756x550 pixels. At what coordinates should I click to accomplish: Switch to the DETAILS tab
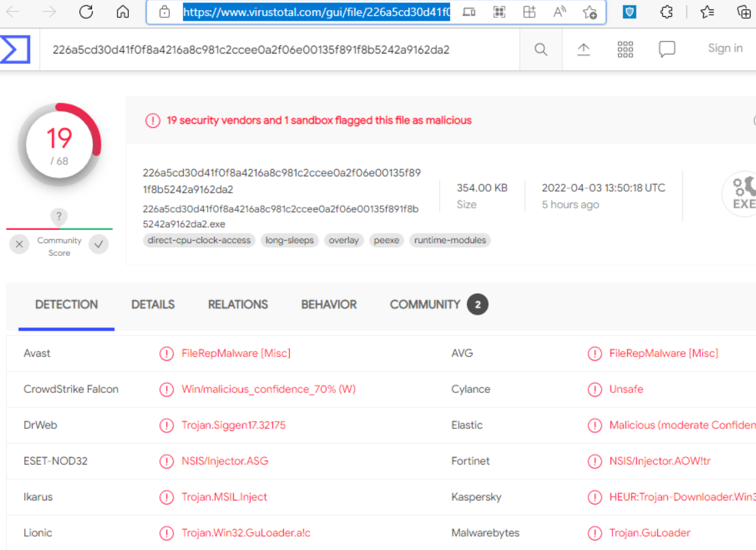[153, 305]
